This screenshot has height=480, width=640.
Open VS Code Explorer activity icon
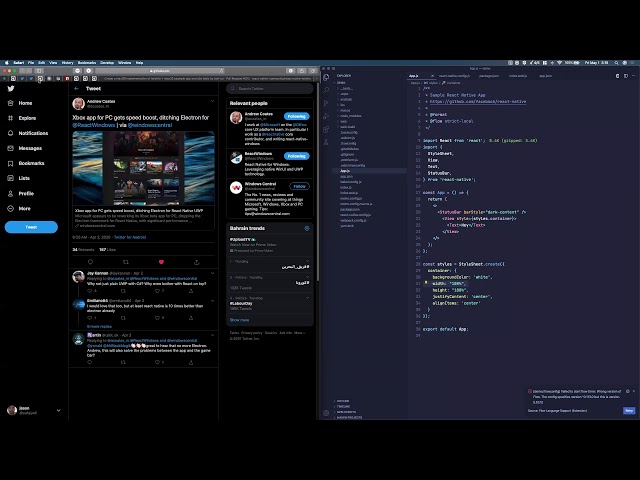(x=326, y=77)
